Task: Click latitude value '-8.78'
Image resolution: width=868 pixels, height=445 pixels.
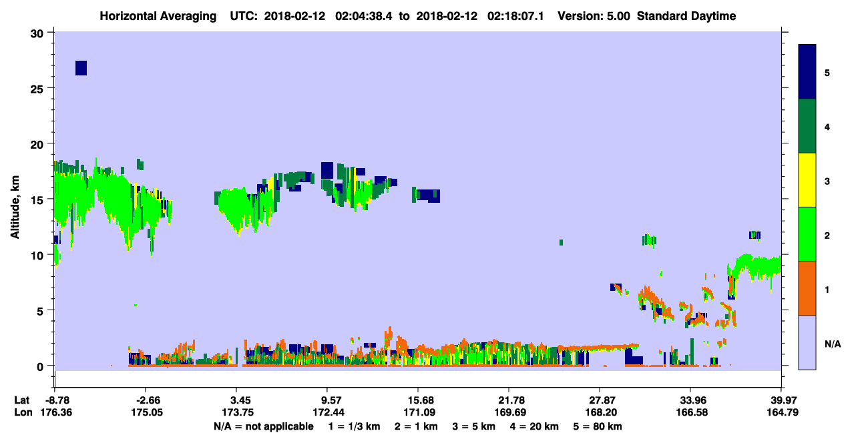Action: point(55,400)
